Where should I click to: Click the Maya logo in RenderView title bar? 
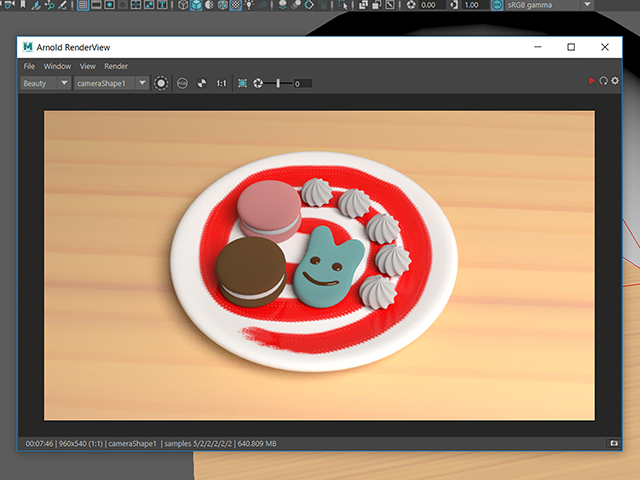27,47
